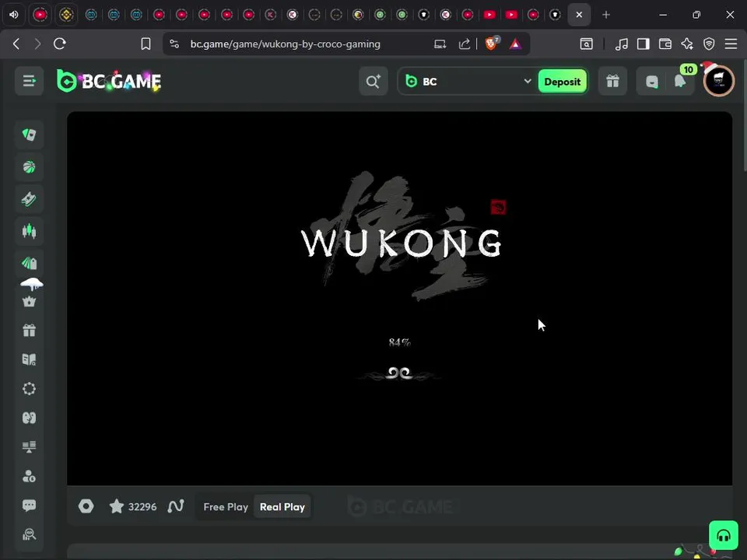
Task: Go to BC.GAME home logo
Action: pyautogui.click(x=109, y=81)
